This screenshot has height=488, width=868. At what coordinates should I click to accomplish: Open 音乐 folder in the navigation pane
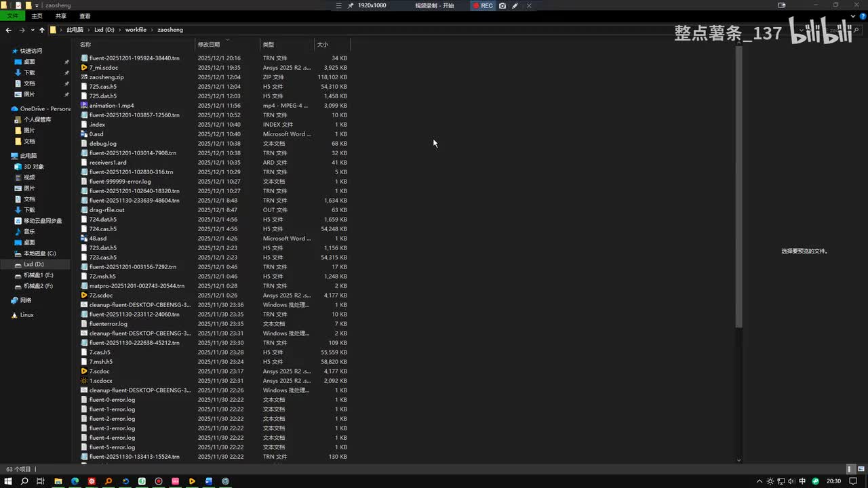pos(29,231)
